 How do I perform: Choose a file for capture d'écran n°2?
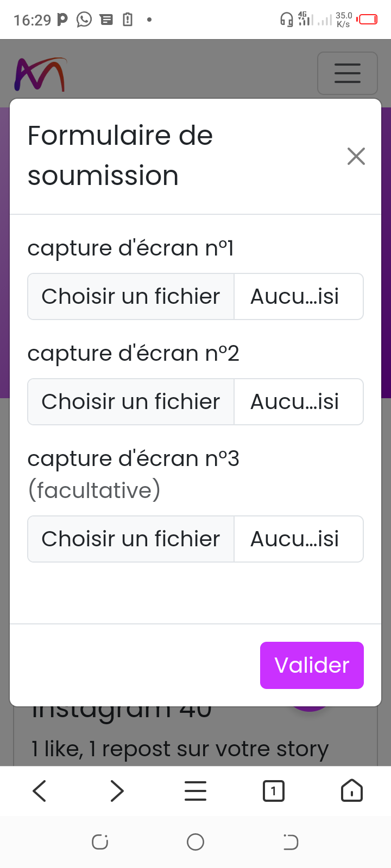[x=131, y=402]
